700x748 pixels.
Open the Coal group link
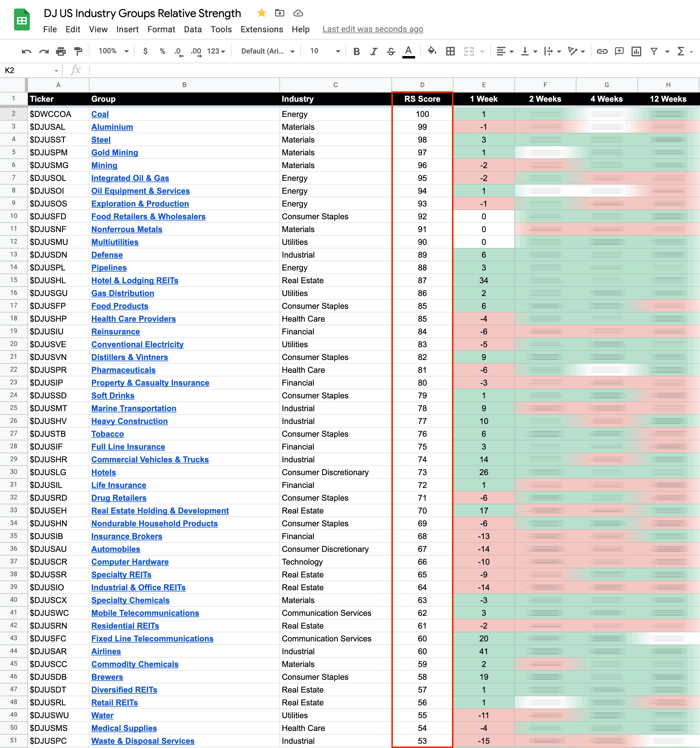coord(100,115)
